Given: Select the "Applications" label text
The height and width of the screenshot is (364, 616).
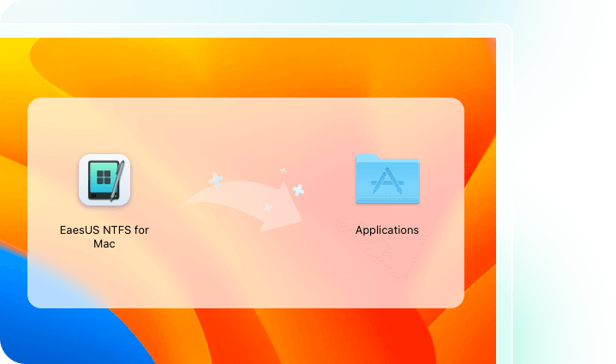Looking at the screenshot, I should [387, 230].
